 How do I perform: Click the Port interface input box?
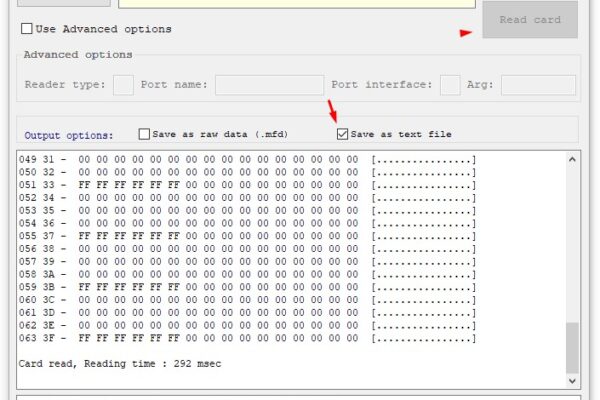pyautogui.click(x=450, y=85)
